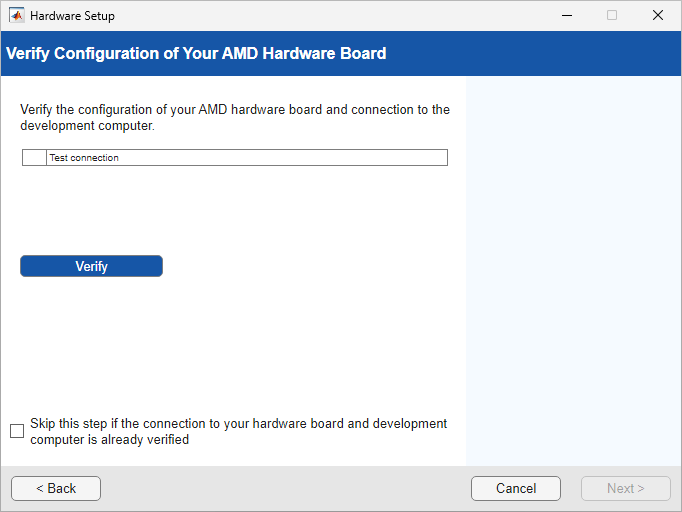Click the MATLAB icon in title bar
682x512 pixels.
click(17, 16)
